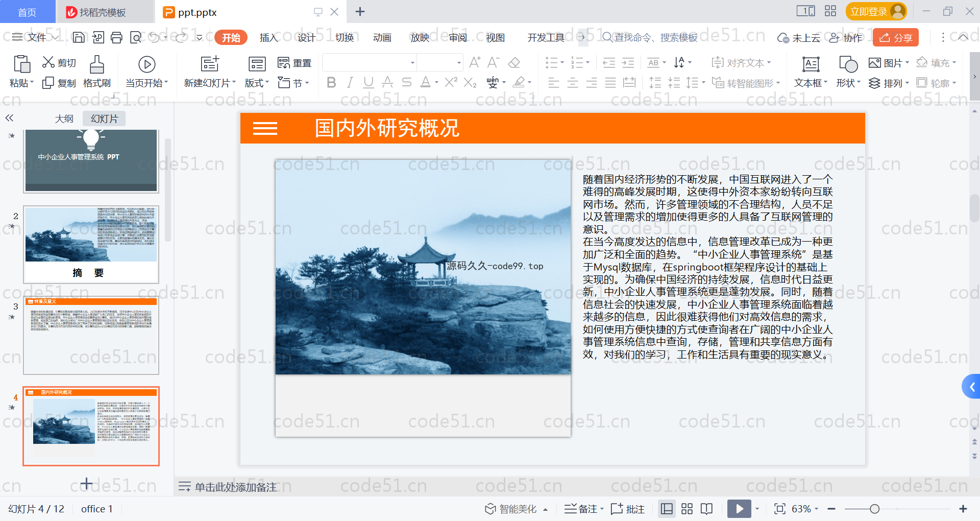Insert a Picture (图片)

[889, 63]
